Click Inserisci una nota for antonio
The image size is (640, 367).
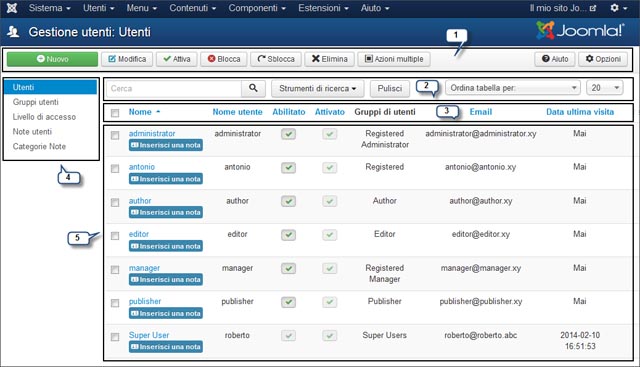click(x=166, y=179)
